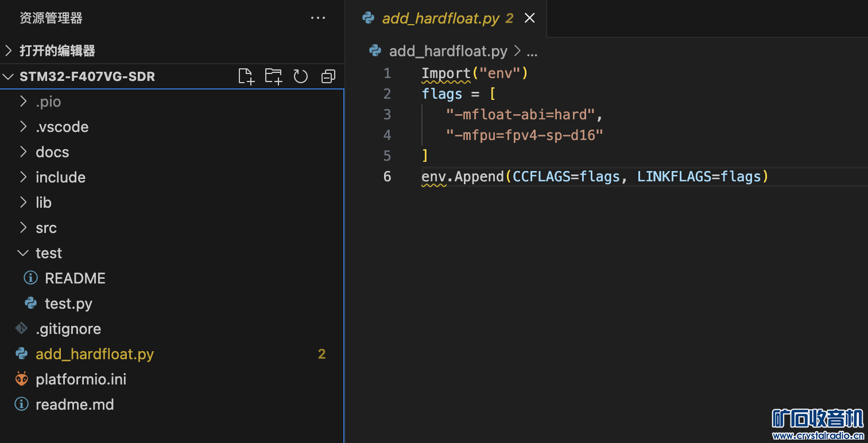This screenshot has height=443, width=868.
Task: Expand the src folder
Action: point(46,228)
